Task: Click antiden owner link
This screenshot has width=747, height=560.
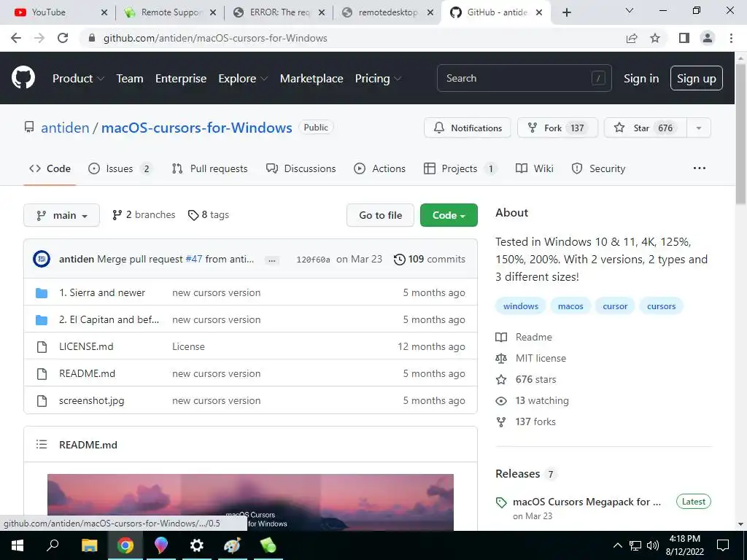Action: pyautogui.click(x=65, y=128)
